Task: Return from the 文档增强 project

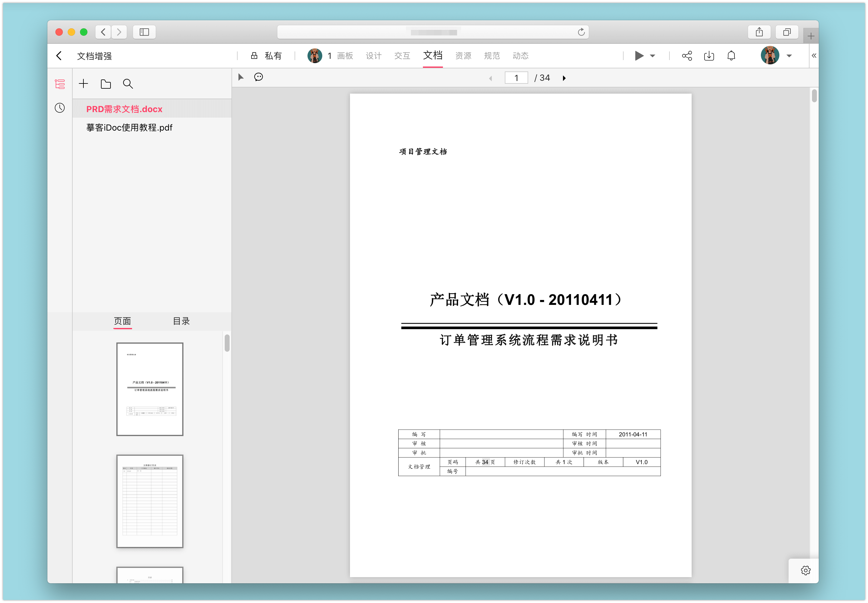Action: tap(59, 56)
